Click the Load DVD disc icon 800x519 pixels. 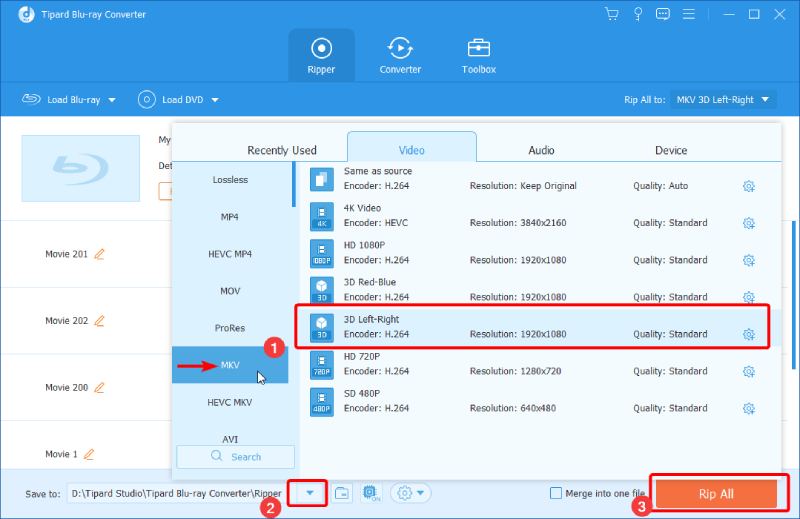click(146, 100)
